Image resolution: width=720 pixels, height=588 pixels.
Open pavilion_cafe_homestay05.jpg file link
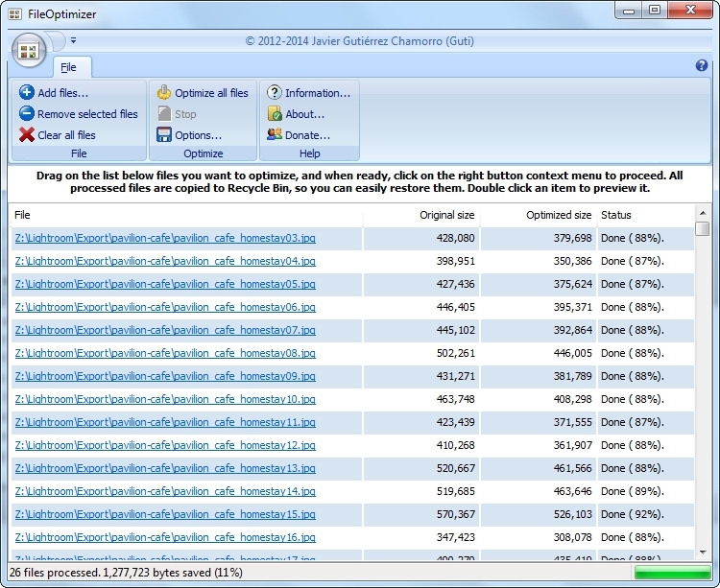click(x=165, y=284)
